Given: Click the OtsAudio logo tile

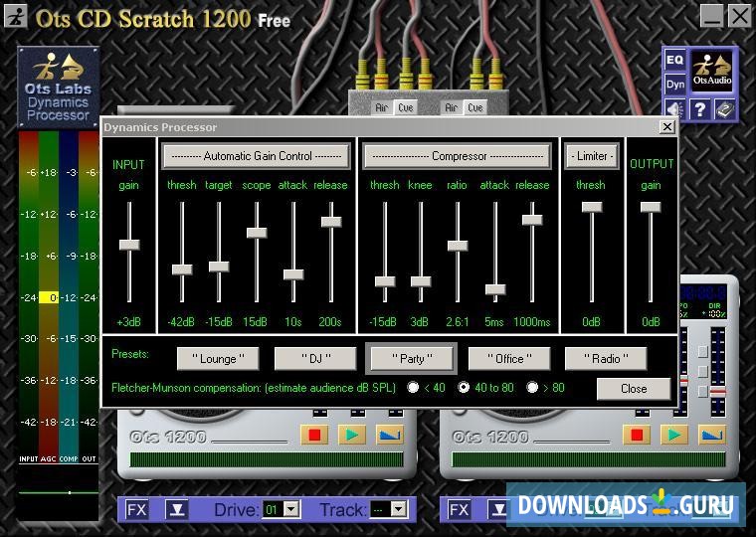Looking at the screenshot, I should (x=712, y=73).
